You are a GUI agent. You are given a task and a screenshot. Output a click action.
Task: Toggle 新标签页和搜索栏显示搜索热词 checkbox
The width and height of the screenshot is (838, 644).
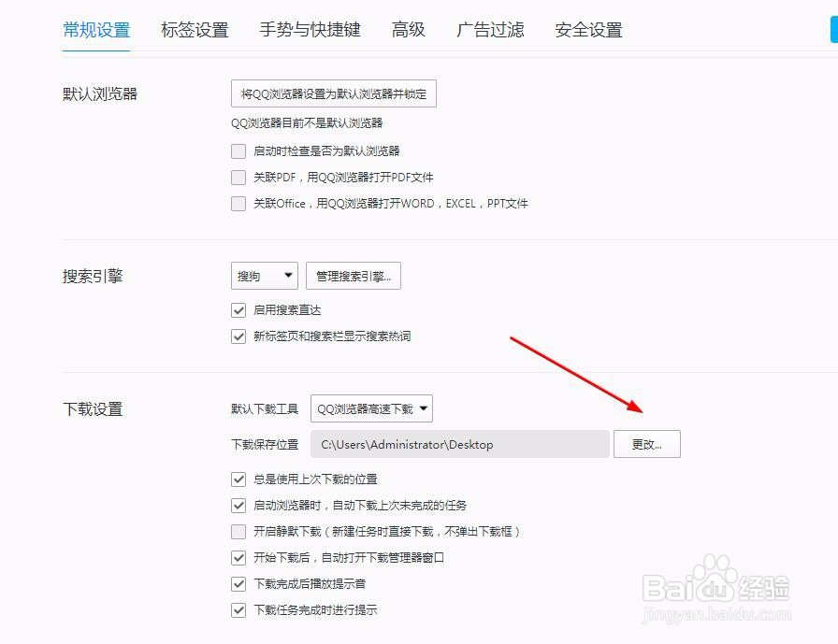click(x=238, y=336)
